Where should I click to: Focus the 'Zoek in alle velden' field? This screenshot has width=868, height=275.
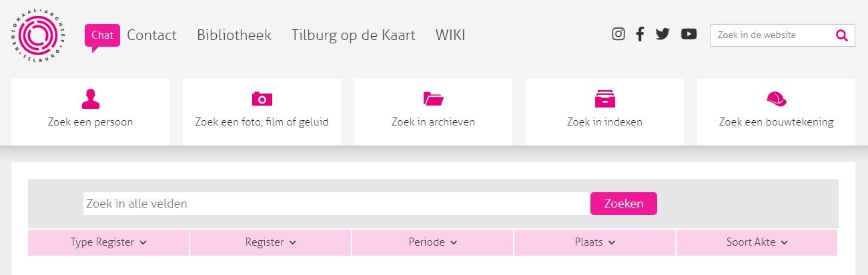(x=337, y=204)
